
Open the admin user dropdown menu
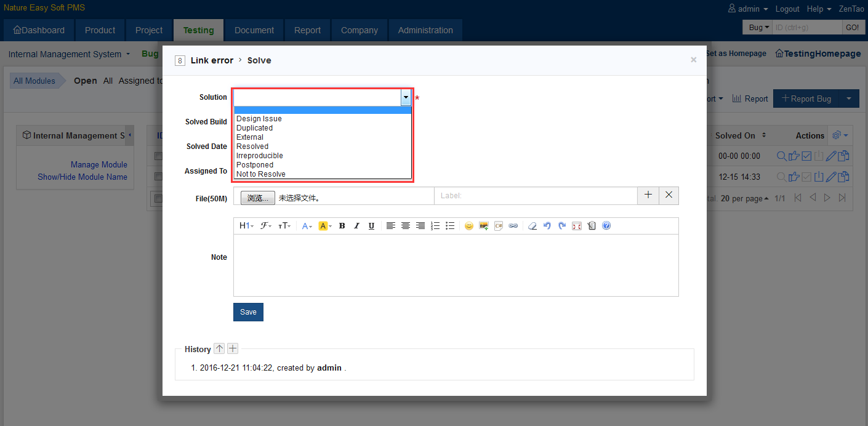tap(748, 9)
